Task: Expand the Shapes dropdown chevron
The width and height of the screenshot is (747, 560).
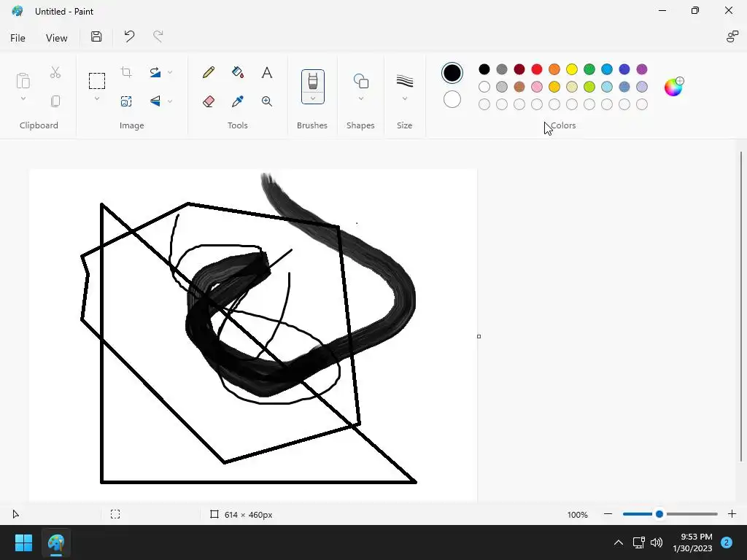Action: 360,98
